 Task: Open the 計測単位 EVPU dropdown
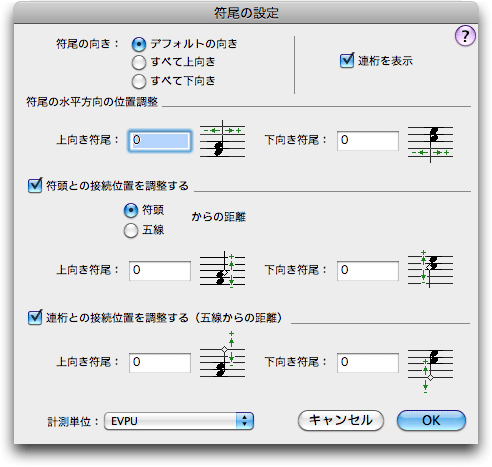(x=179, y=421)
